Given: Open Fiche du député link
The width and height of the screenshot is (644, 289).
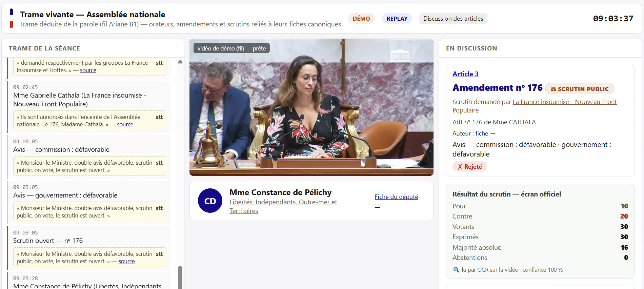Looking at the screenshot, I should coord(396,201).
